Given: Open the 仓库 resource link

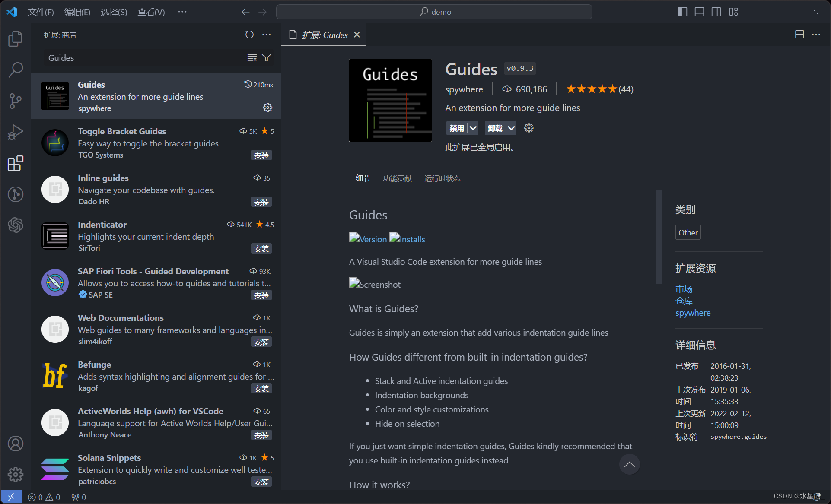Looking at the screenshot, I should pyautogui.click(x=684, y=301).
